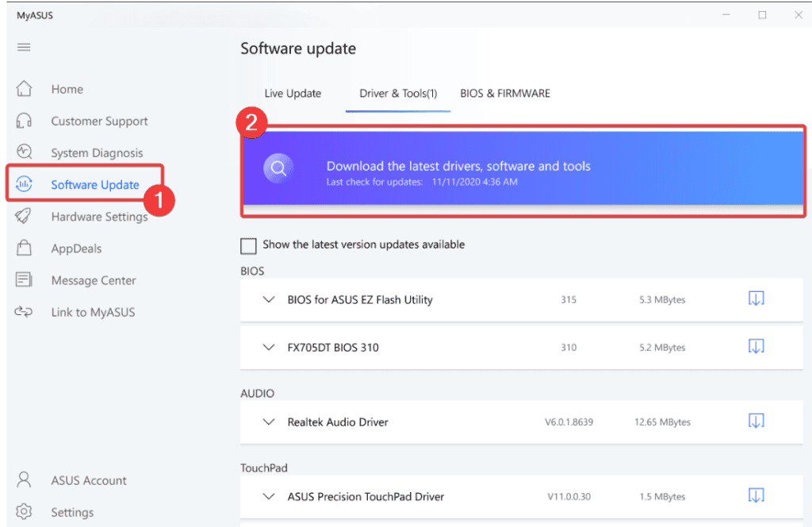Download ASUS Precision TouchPad Driver
812x527 pixels.
click(x=756, y=495)
